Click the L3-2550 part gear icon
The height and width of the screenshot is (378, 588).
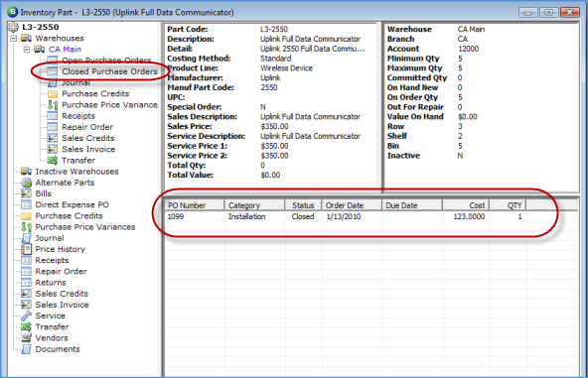click(x=13, y=28)
